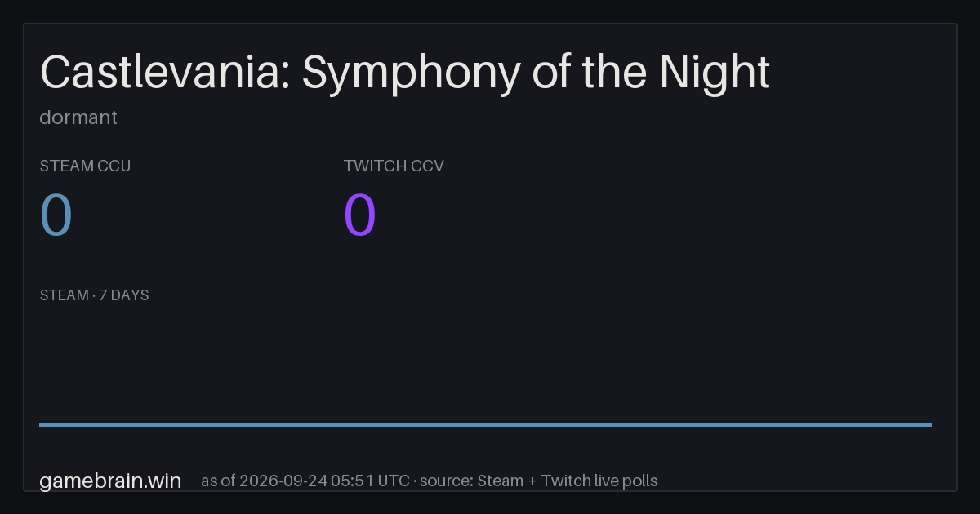Select the dormant status label

point(78,117)
